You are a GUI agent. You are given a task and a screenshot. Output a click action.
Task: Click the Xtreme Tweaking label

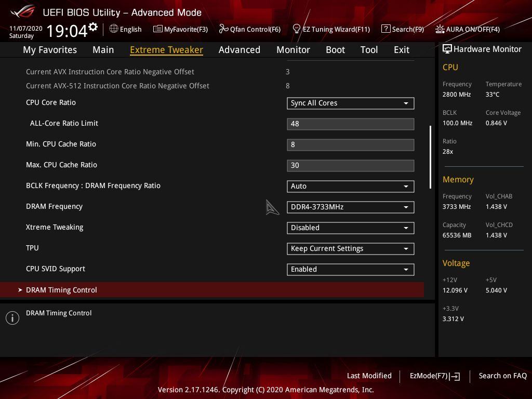point(55,227)
